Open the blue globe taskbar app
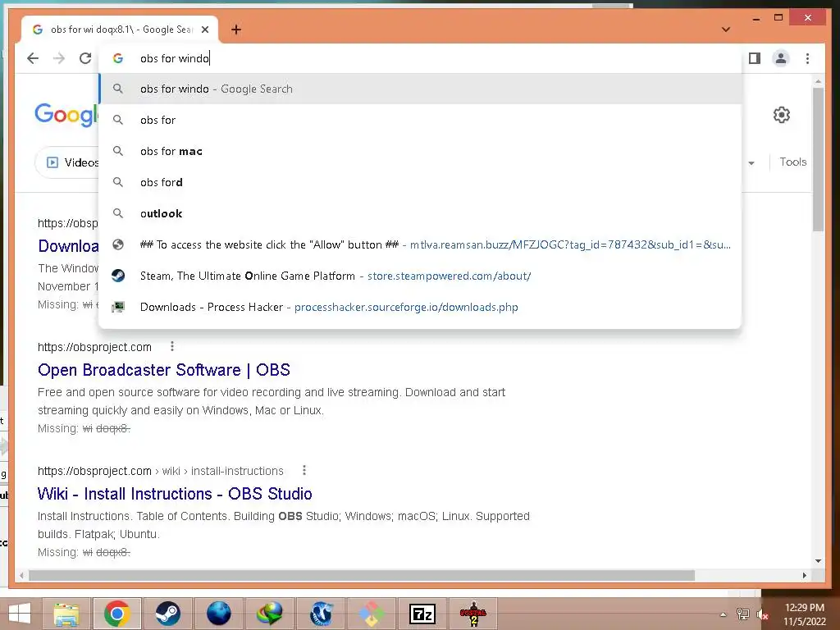Viewport: 840px width, 630px height. [218, 614]
